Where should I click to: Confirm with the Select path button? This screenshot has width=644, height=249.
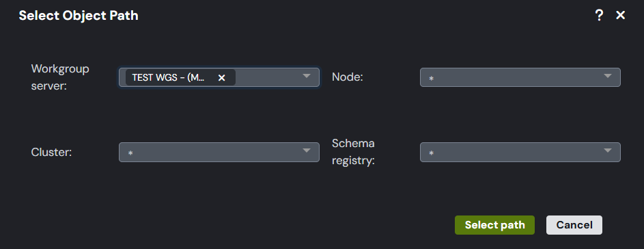point(494,225)
